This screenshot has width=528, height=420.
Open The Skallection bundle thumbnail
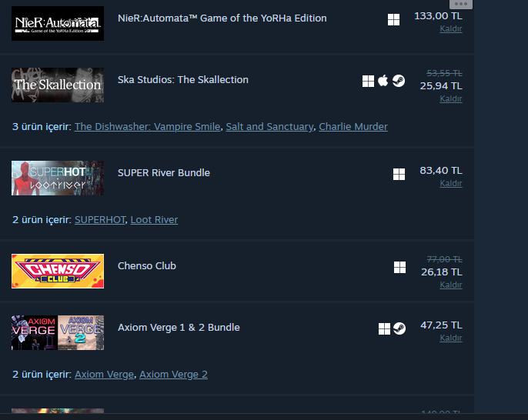58,85
